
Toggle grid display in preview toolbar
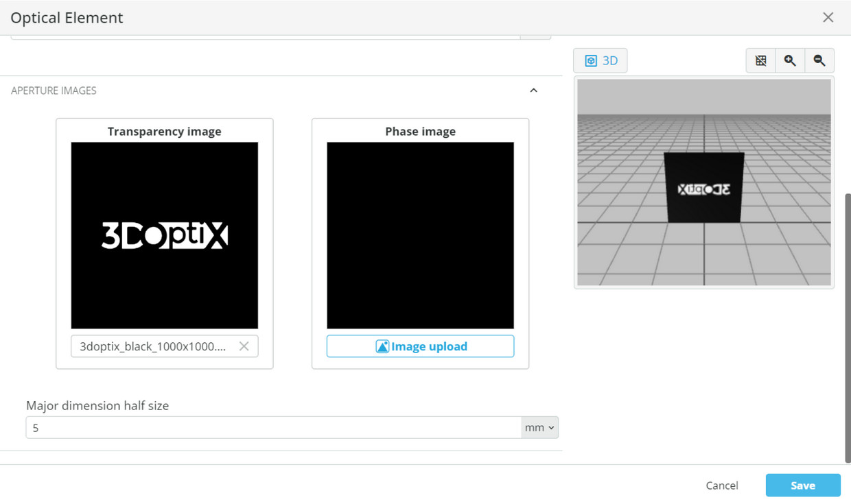click(x=760, y=60)
